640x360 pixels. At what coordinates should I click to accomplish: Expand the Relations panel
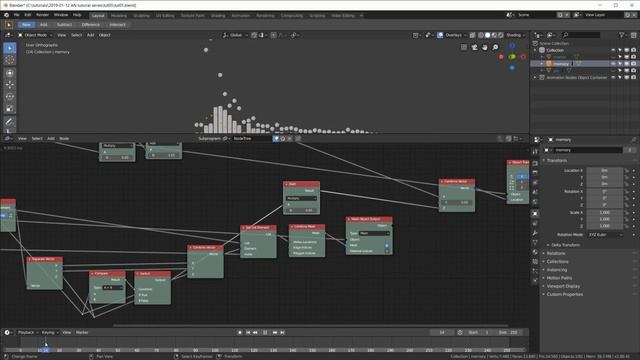tap(556, 253)
